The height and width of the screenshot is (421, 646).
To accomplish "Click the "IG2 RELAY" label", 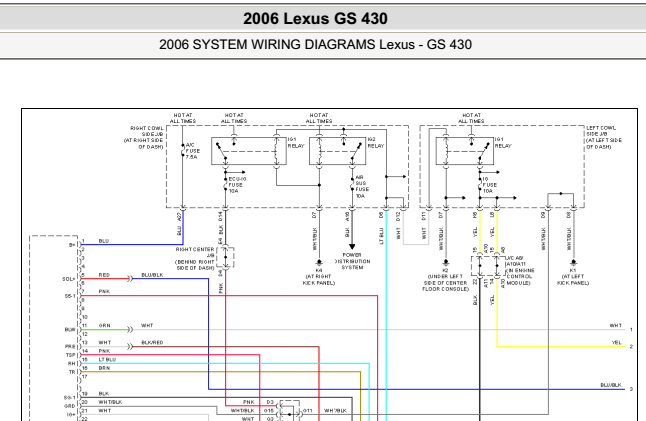I will pos(375,143).
